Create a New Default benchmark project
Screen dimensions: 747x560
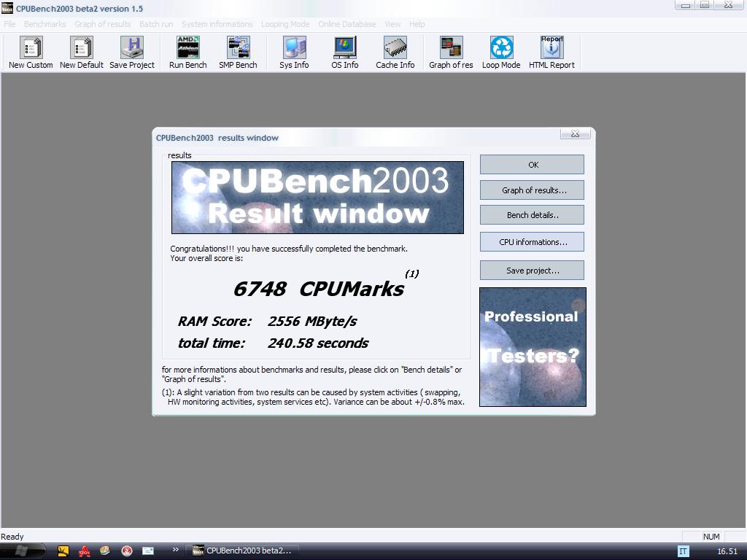[x=82, y=52]
